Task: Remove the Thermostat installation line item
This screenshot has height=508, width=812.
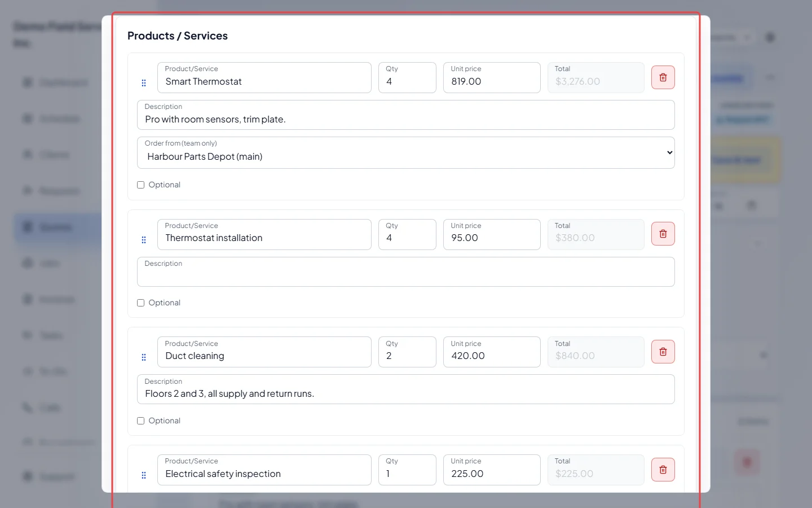Action: click(663, 234)
